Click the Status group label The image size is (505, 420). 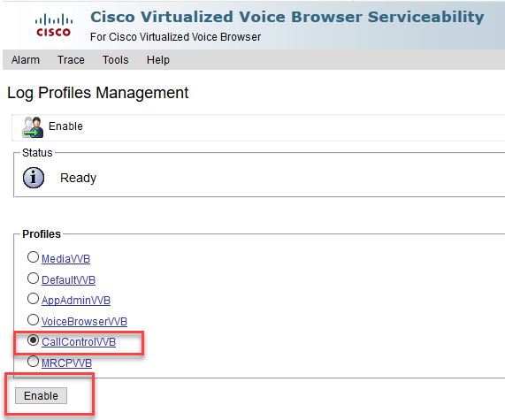coord(37,153)
